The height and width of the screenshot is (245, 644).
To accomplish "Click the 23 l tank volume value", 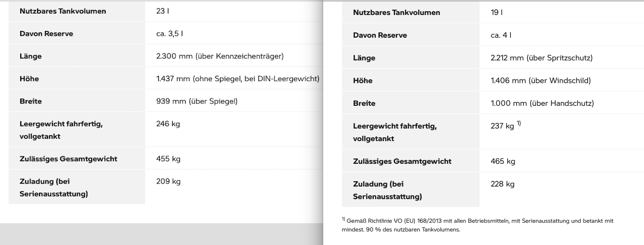I will click(163, 11).
